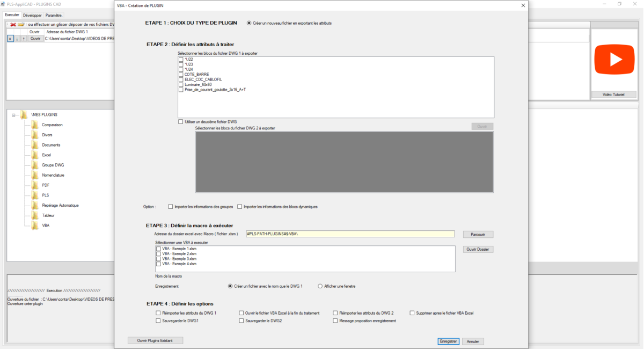Image resolution: width=644 pixels, height=349 pixels.
Task: Check 'VBA - Exemple 2.xlsm' in the macro list
Action: pos(158,253)
